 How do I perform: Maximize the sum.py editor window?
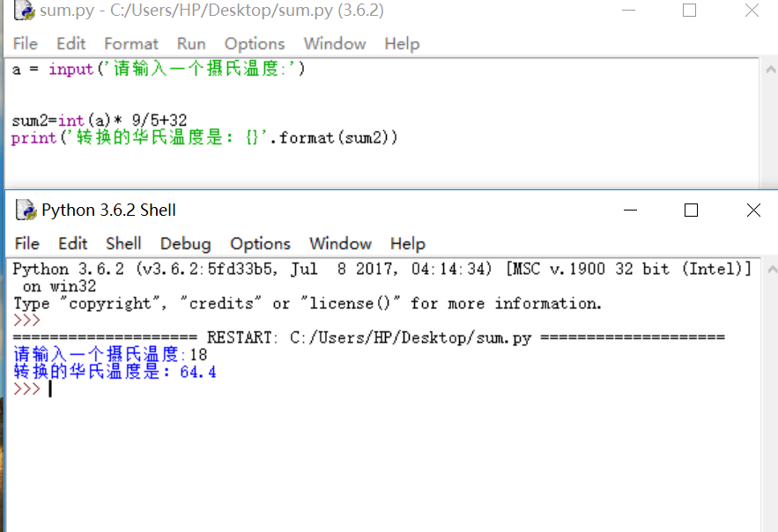pyautogui.click(x=689, y=10)
